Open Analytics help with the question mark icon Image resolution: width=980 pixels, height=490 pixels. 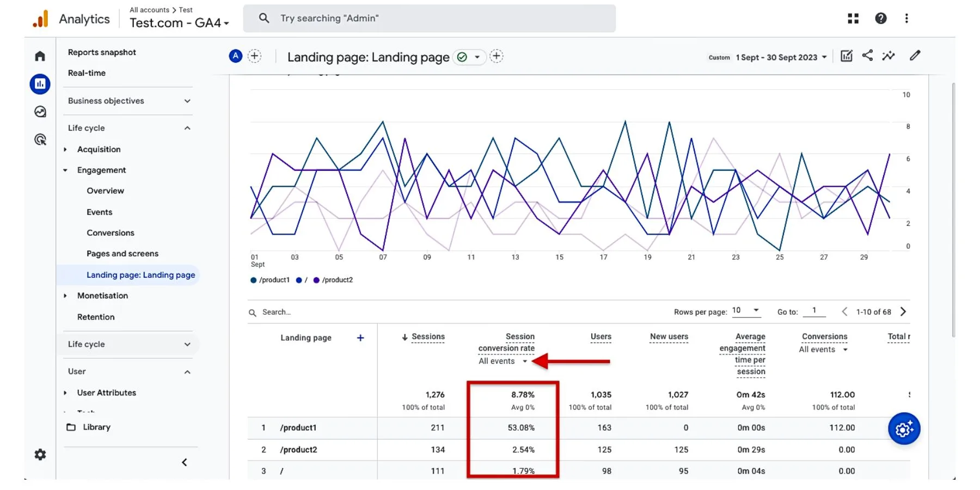click(x=881, y=18)
